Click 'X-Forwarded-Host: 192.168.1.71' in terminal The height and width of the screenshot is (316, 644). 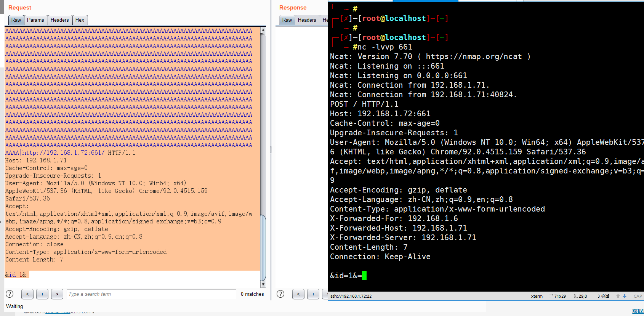pos(399,228)
